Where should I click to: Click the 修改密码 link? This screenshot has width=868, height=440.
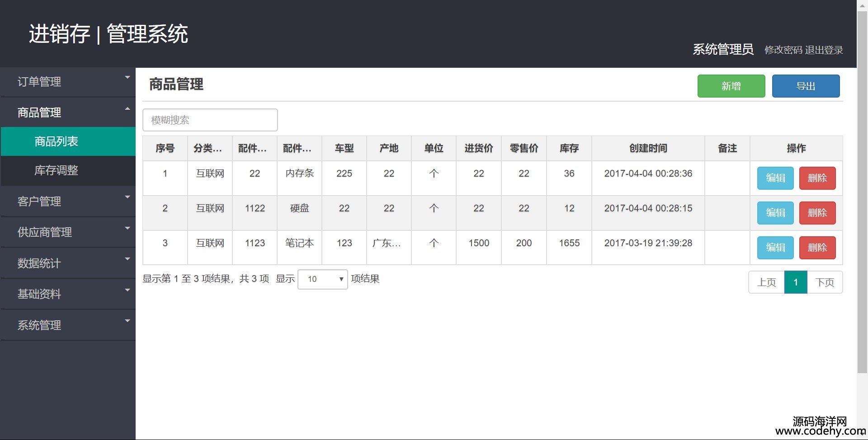pyautogui.click(x=783, y=50)
